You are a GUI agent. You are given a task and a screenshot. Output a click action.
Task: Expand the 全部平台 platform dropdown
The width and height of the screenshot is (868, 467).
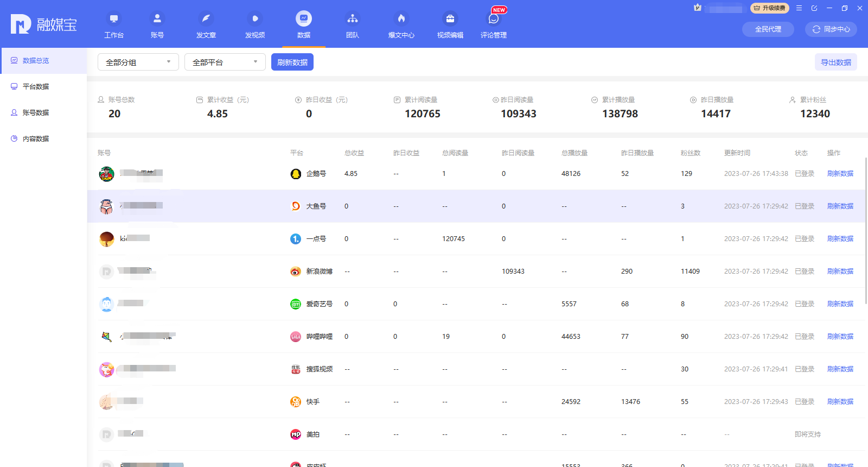click(225, 62)
